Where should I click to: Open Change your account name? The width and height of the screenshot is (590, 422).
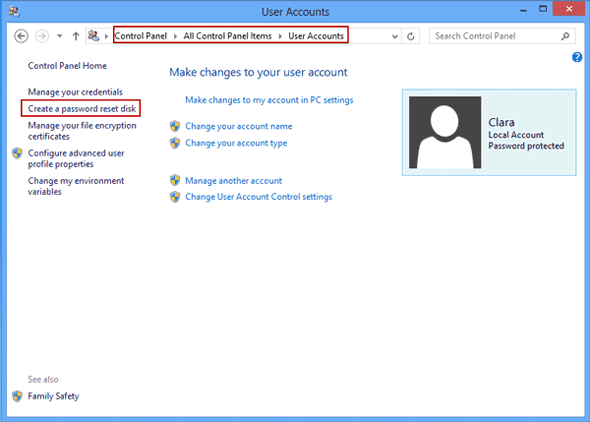(x=239, y=126)
